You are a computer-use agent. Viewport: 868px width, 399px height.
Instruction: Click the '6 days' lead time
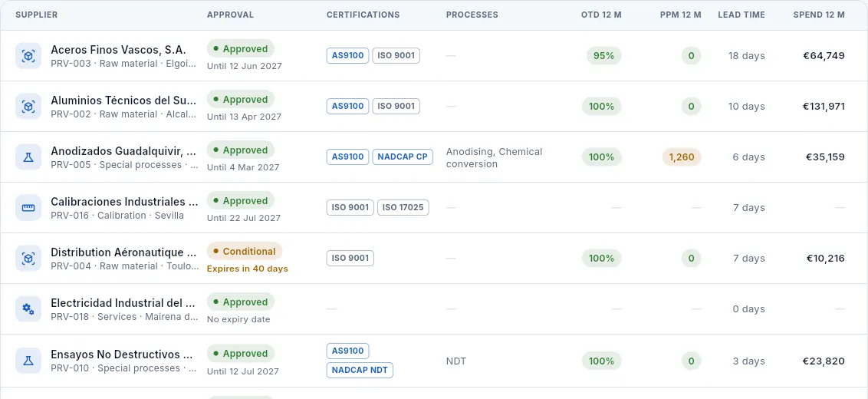click(748, 157)
